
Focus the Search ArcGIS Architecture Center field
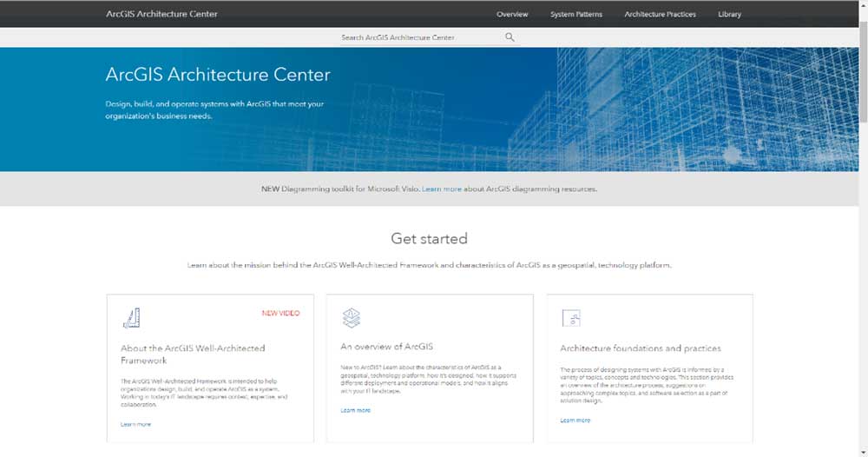(x=417, y=37)
